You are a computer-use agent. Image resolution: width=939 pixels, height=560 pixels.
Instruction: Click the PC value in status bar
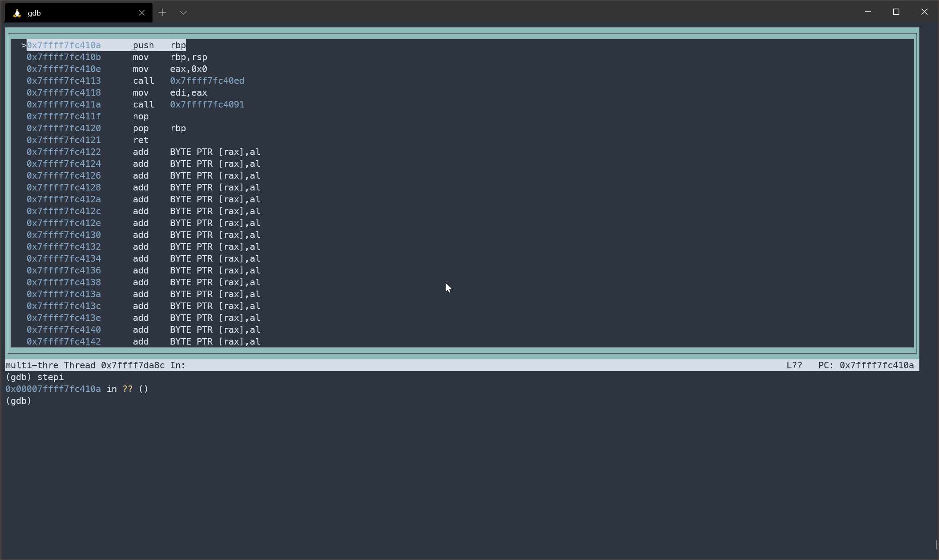point(876,365)
